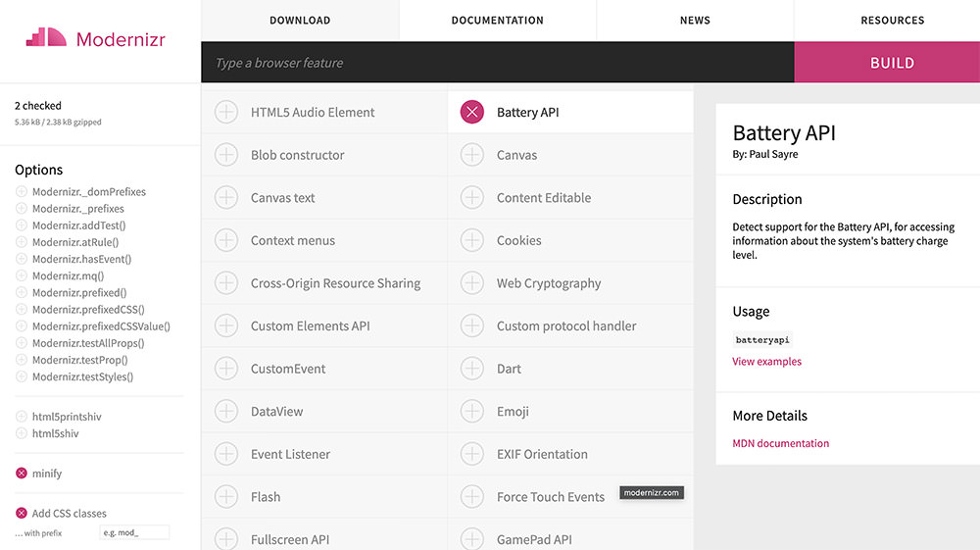This screenshot has width=980, height=550.
Task: Click the '2 checked' count text
Action: pos(38,106)
